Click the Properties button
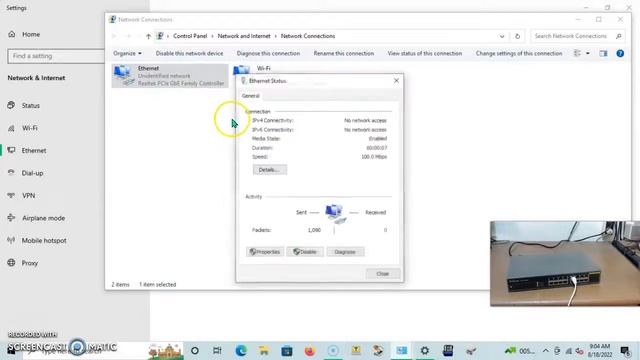Screen dimensions: 640x360 click(265, 252)
